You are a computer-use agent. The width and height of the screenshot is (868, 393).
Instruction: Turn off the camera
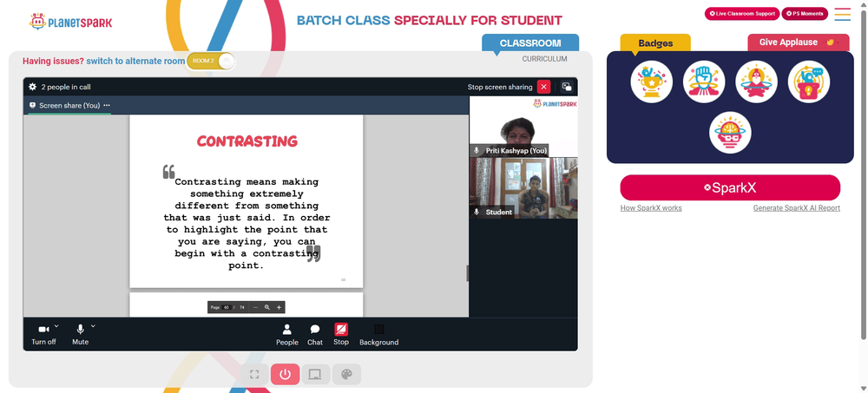pos(43,334)
